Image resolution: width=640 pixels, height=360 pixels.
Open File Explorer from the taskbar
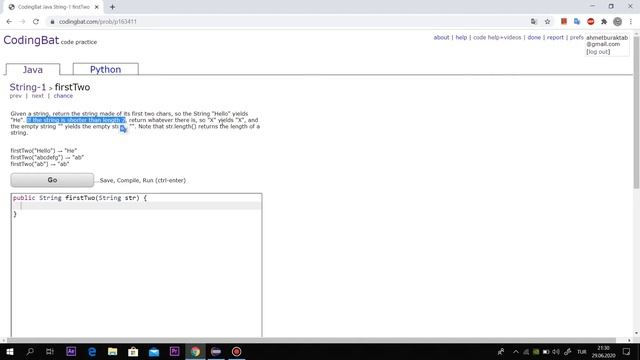point(113,351)
